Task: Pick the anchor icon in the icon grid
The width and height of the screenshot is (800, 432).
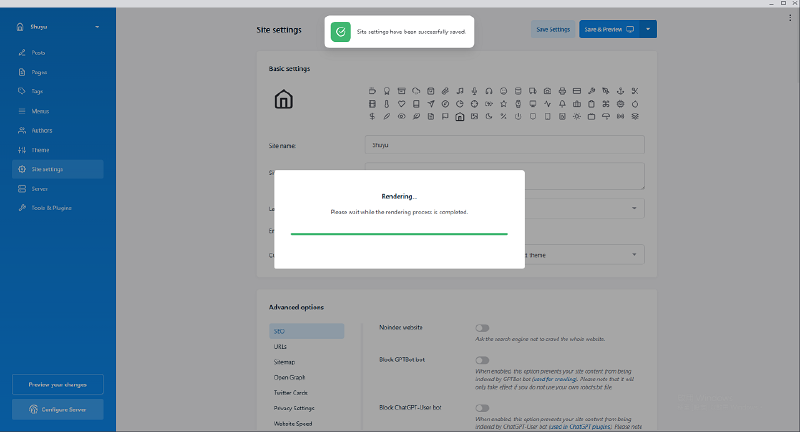Action: pos(620,90)
